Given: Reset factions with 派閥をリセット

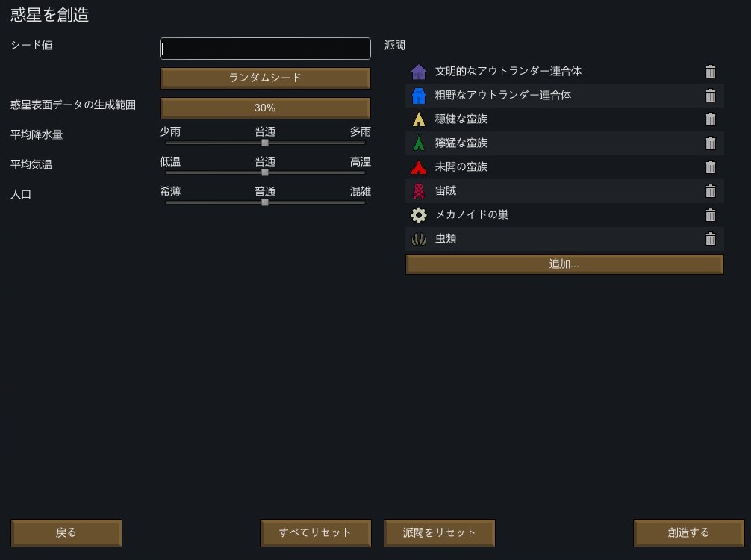Looking at the screenshot, I should click(439, 532).
